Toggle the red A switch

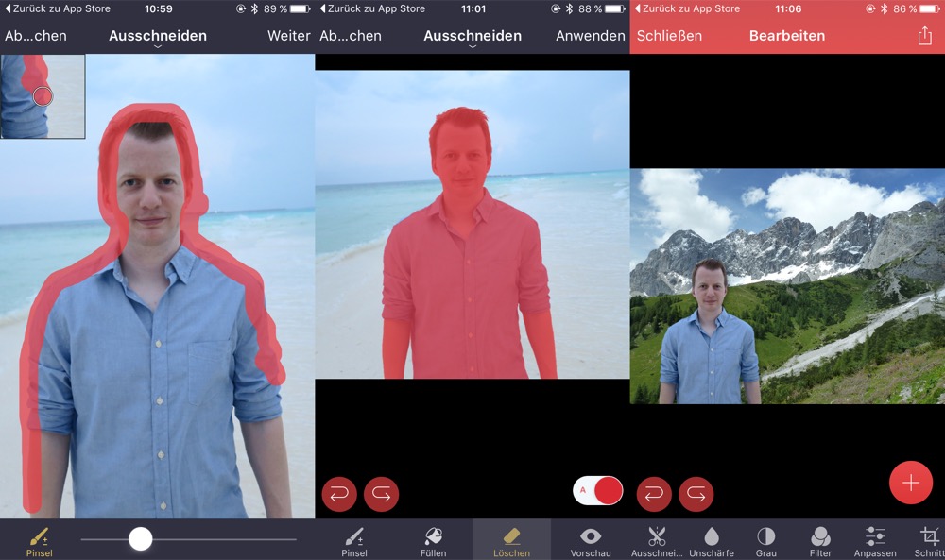(x=598, y=490)
